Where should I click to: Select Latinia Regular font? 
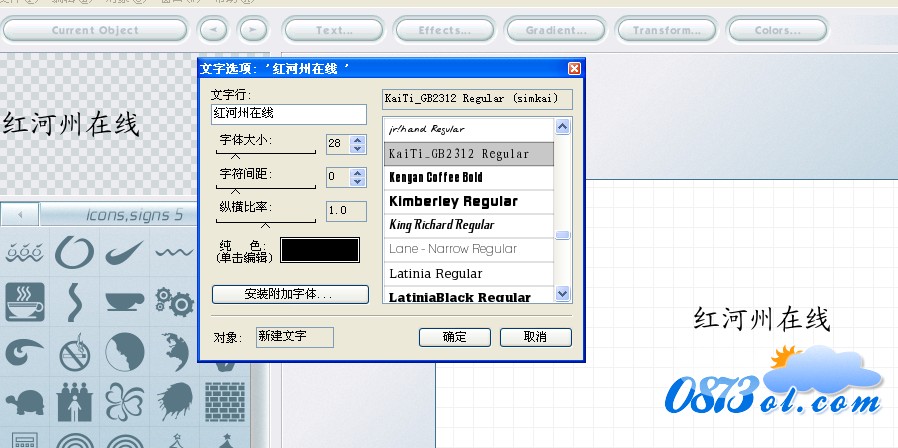469,274
